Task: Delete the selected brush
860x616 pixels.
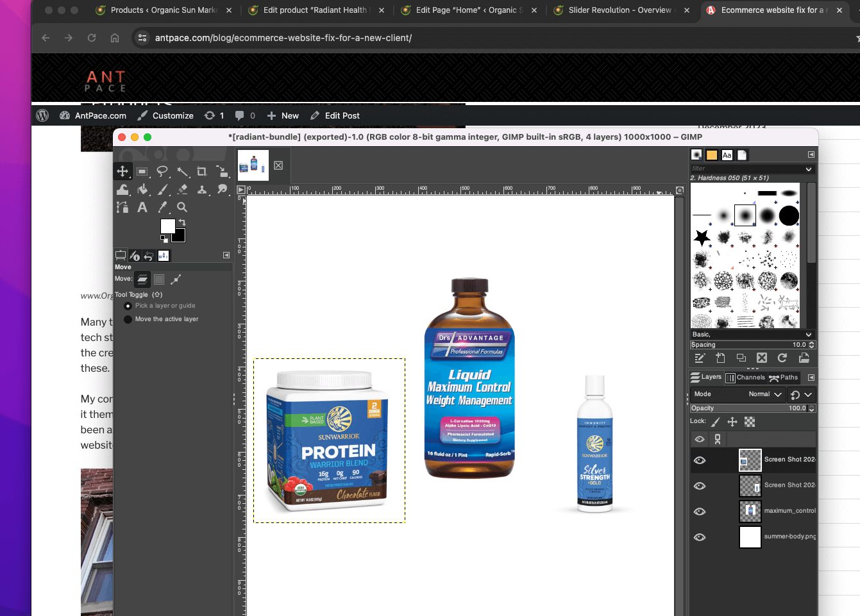Action: pyautogui.click(x=762, y=358)
